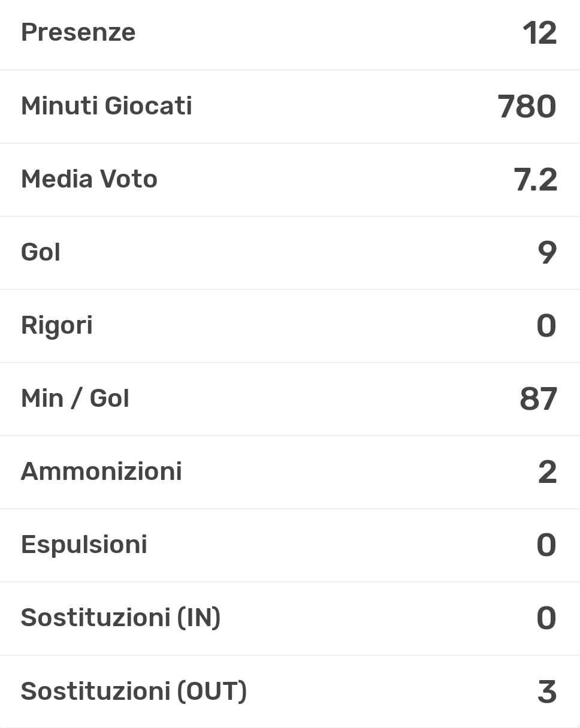This screenshot has height=728, width=580.
Task: Select the Ammonizioni value 2
Action: (547, 472)
